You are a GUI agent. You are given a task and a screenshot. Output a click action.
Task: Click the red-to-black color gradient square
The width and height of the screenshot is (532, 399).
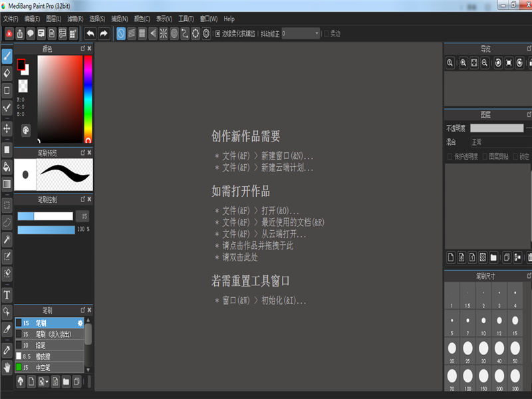tap(60, 99)
